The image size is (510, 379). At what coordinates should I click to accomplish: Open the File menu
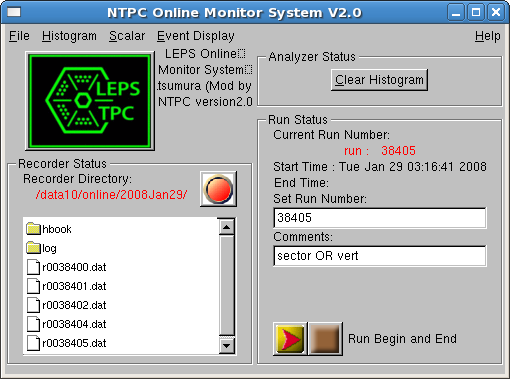(x=19, y=36)
